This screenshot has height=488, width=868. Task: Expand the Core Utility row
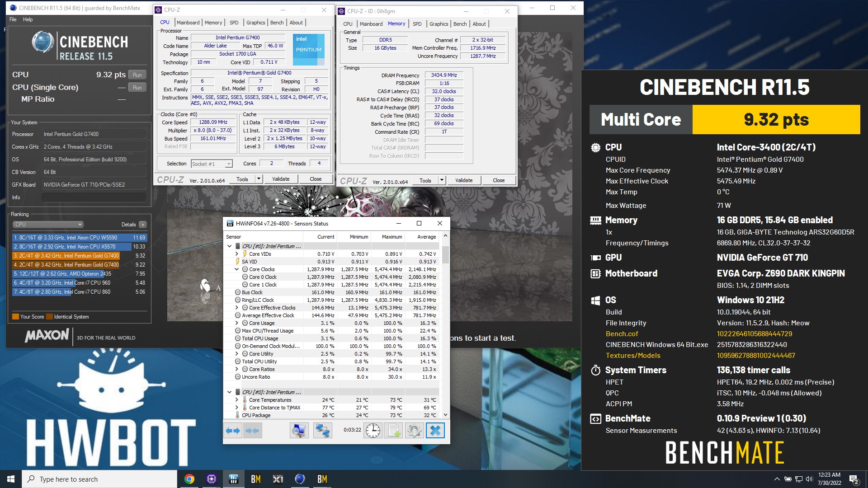tap(236, 354)
